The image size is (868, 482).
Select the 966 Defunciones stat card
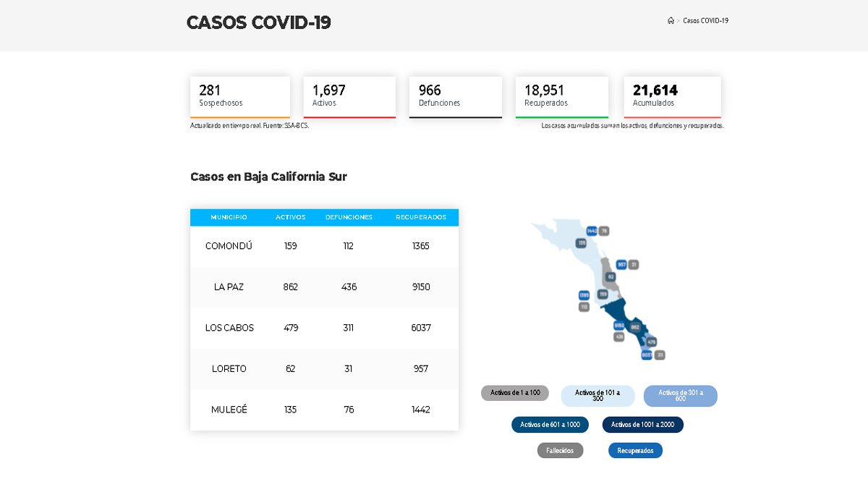[x=456, y=97]
